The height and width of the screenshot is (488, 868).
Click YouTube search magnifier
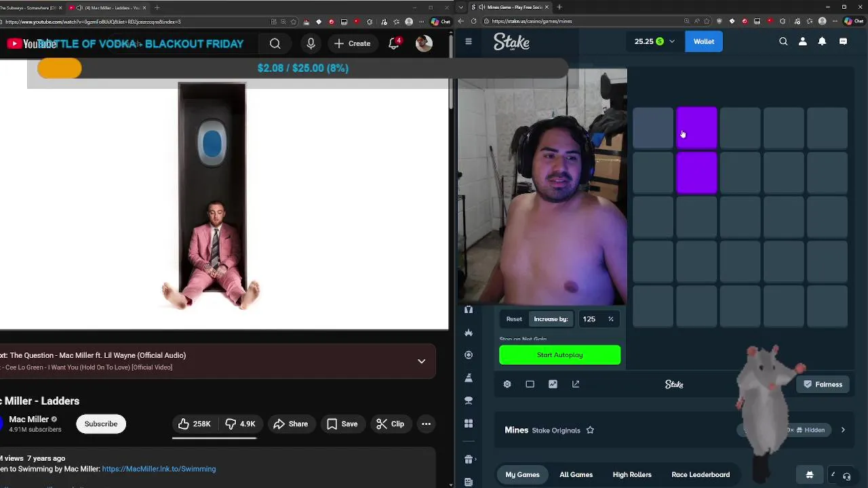click(275, 43)
